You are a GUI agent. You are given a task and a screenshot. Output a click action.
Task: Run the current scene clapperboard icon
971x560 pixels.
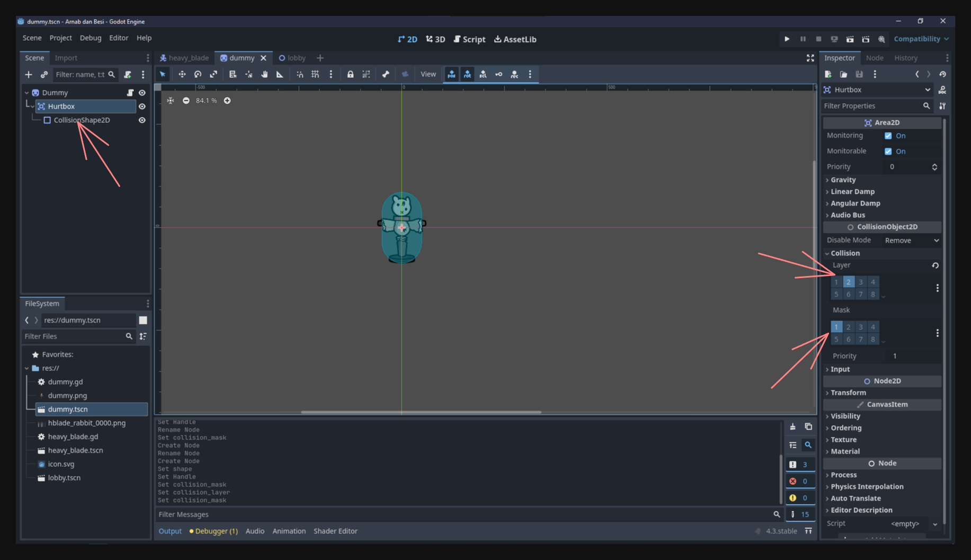click(x=850, y=39)
